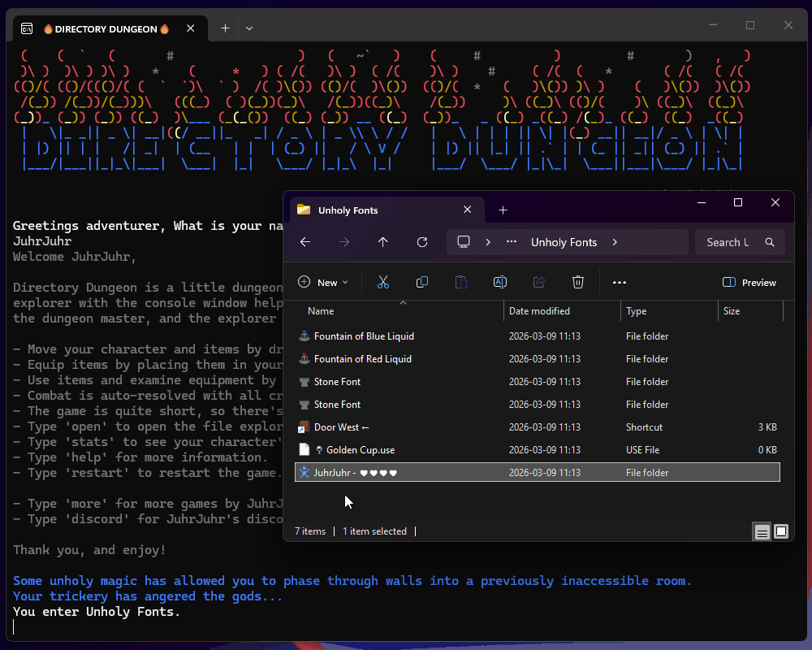Click the 7 items status bar text
The width and height of the screenshot is (812, 650).
tap(310, 531)
